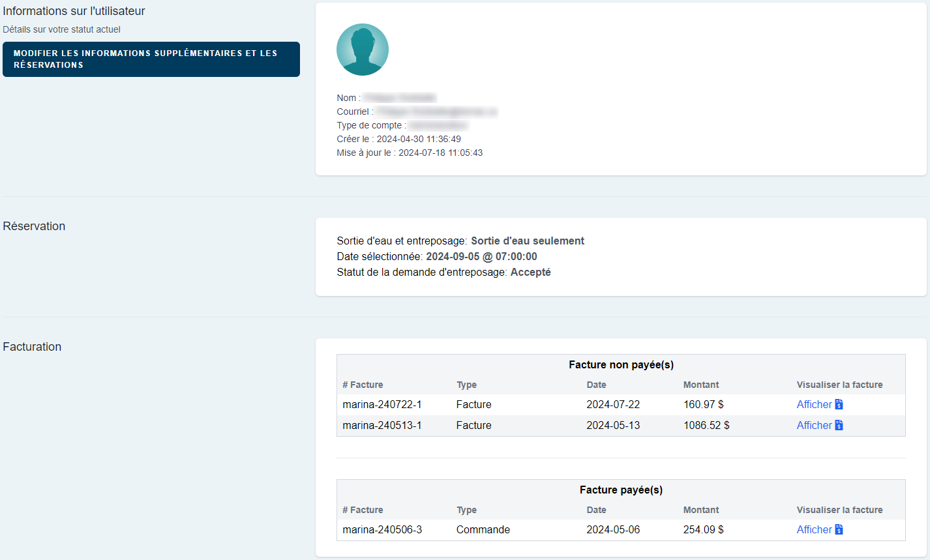Image resolution: width=930 pixels, height=560 pixels.
Task: Click the selected date 2024-09-05 @ 07:00:00
Action: coord(481,256)
